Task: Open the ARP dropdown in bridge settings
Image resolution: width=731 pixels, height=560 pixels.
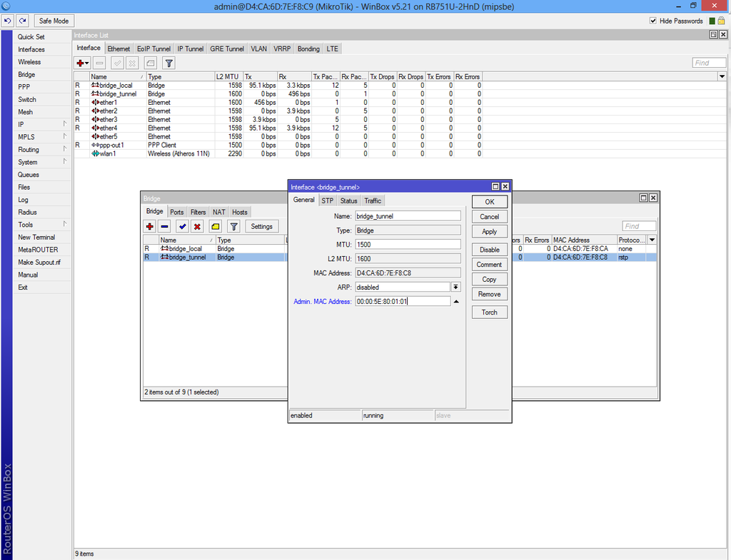Action: (455, 287)
